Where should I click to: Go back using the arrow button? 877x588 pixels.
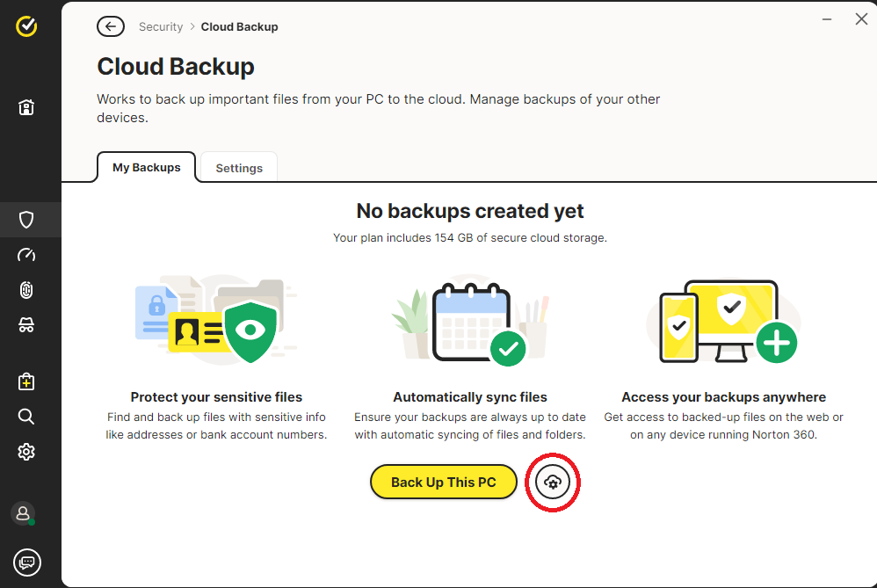111,26
